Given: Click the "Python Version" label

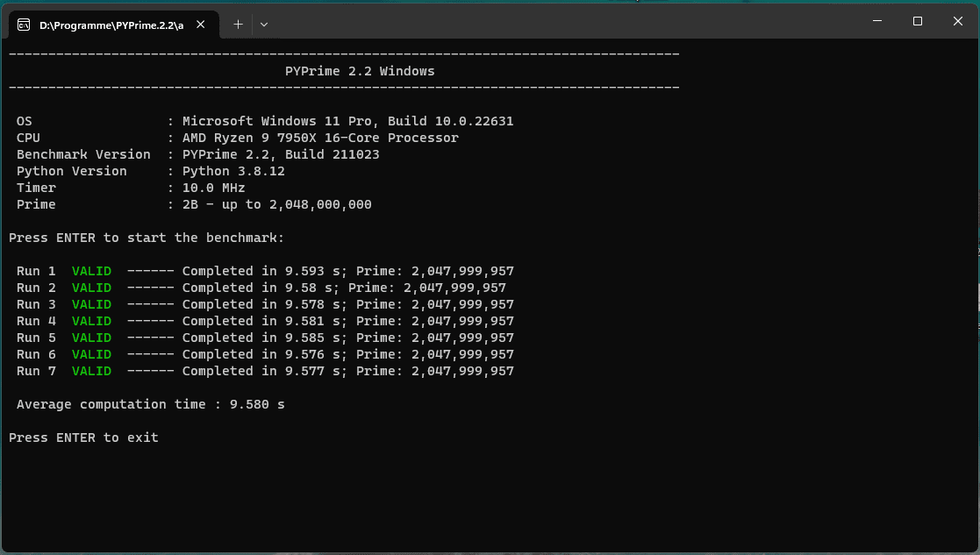Looking at the screenshot, I should (71, 171).
